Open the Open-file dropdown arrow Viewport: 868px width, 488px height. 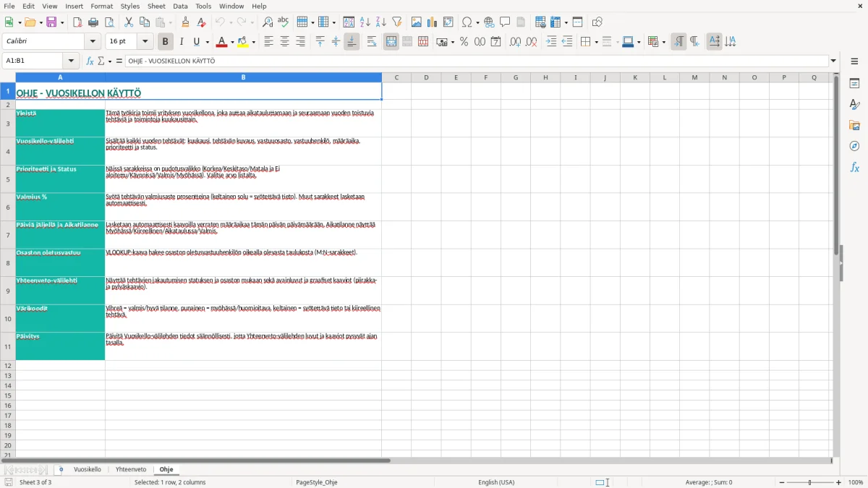41,22
